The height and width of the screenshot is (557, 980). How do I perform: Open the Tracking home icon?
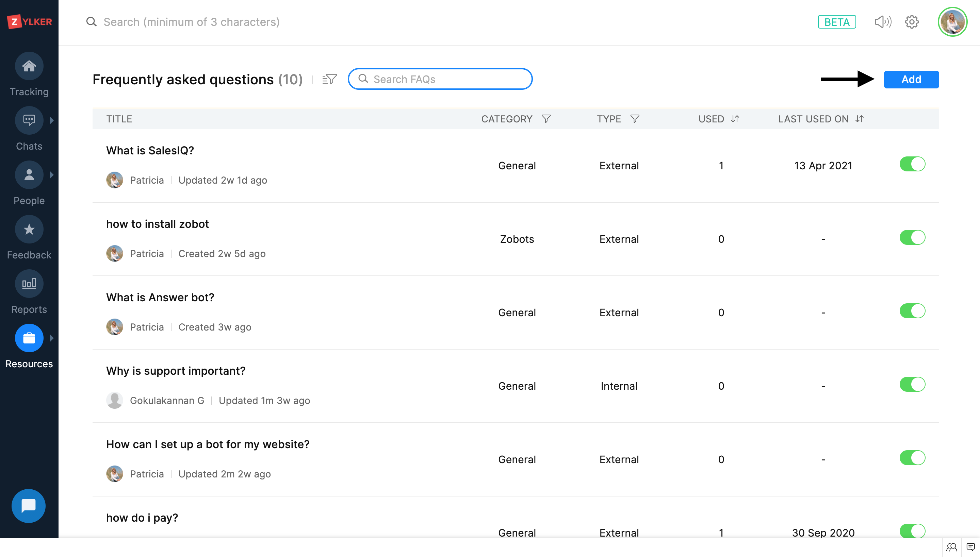click(29, 66)
